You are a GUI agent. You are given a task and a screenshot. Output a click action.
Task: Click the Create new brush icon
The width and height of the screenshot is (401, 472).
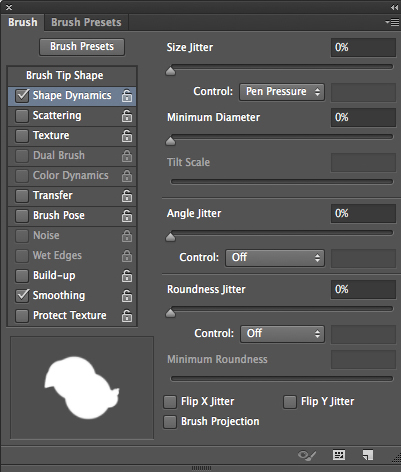pyautogui.click(x=368, y=455)
